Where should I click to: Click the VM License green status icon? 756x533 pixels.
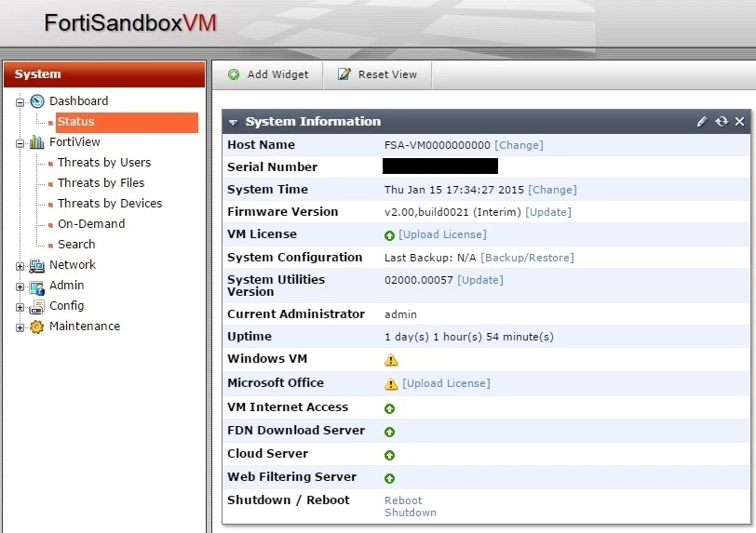389,235
